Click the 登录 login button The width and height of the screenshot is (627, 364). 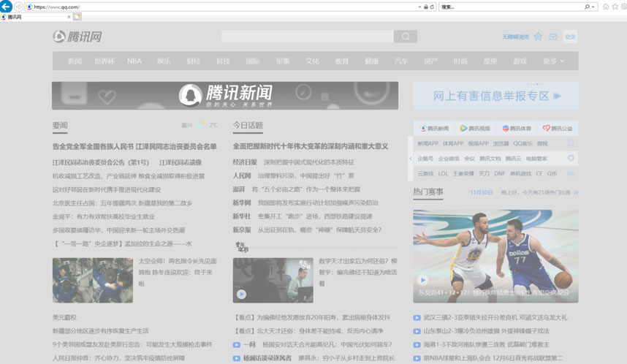tap(570, 37)
